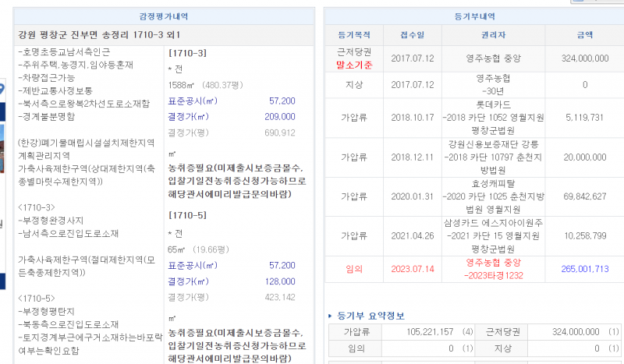The width and height of the screenshot is (624, 364).
Task: Open the [1710-5] parcel heading
Action: (x=187, y=215)
